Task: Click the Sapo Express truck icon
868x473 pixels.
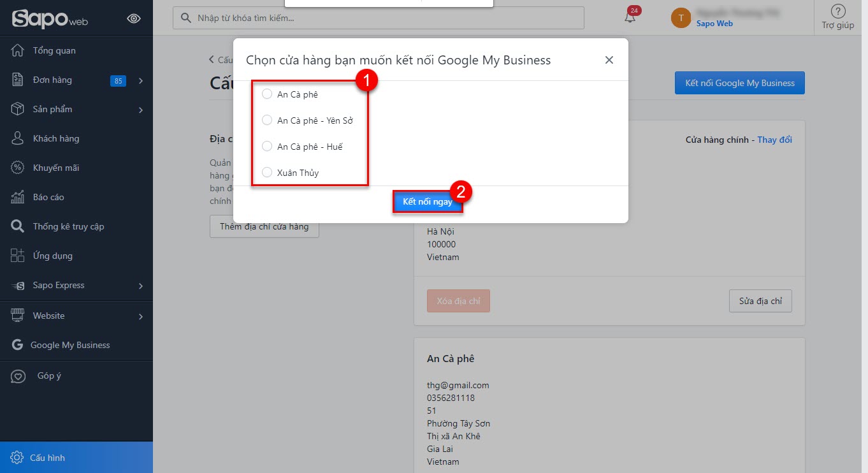Action: pos(18,286)
